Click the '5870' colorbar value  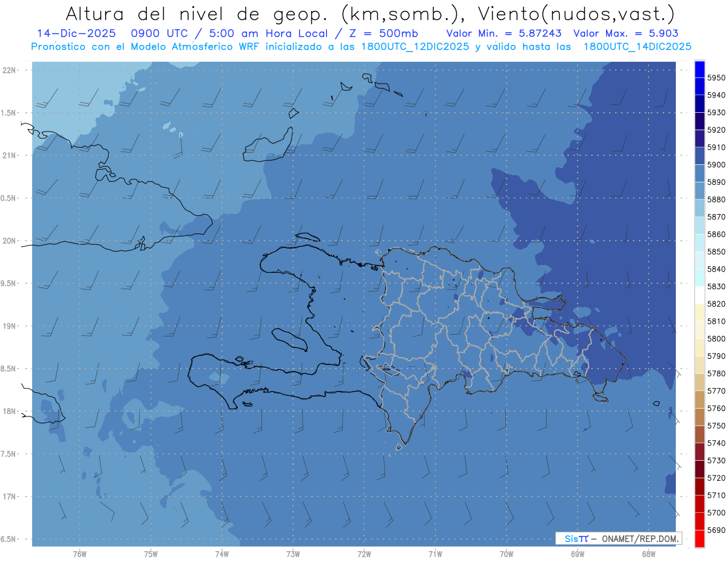tap(716, 217)
